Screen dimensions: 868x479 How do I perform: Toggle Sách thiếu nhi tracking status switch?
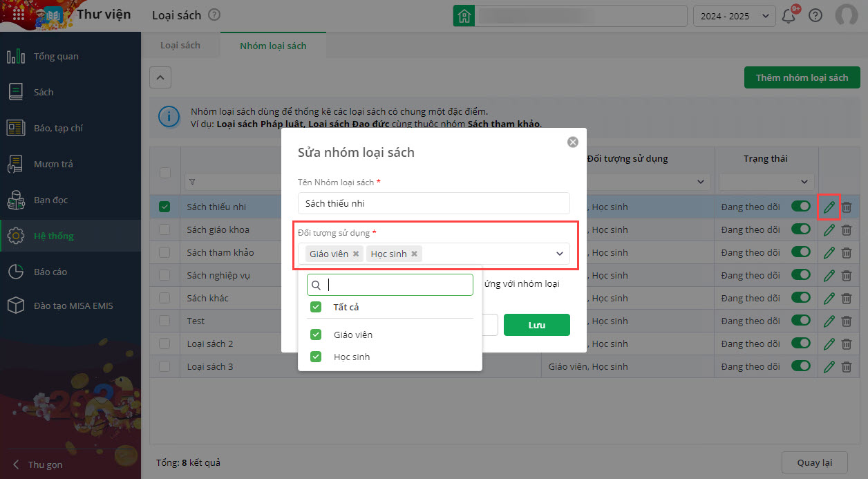tap(801, 207)
